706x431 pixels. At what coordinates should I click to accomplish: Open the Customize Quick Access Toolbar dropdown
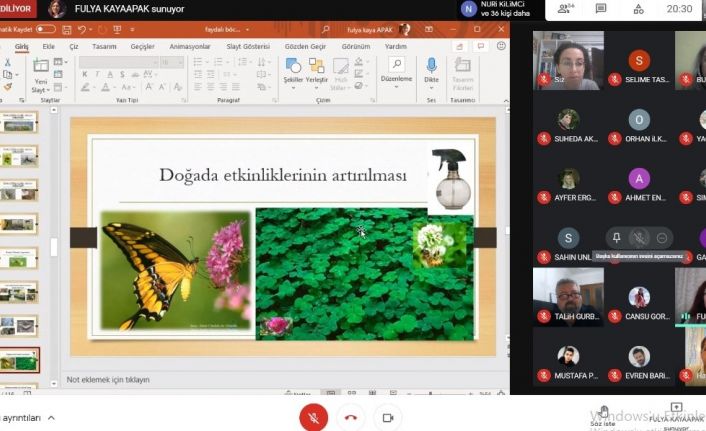click(x=132, y=30)
